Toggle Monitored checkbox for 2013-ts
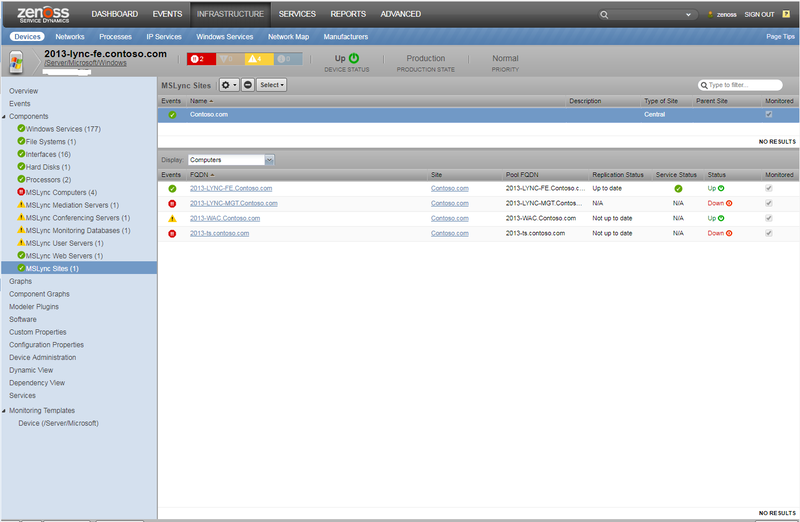The image size is (800, 522). [769, 233]
